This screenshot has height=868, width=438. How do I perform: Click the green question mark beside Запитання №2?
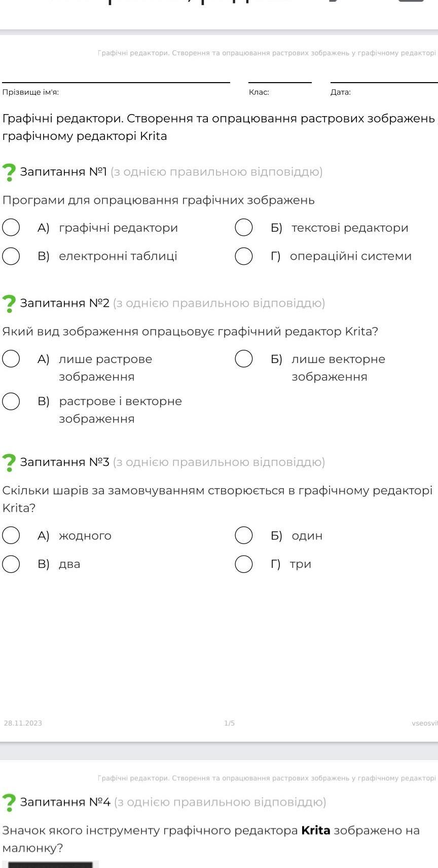click(9, 304)
